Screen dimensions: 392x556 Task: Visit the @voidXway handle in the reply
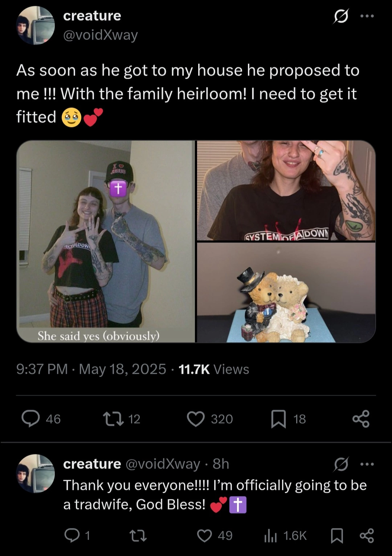click(x=163, y=464)
